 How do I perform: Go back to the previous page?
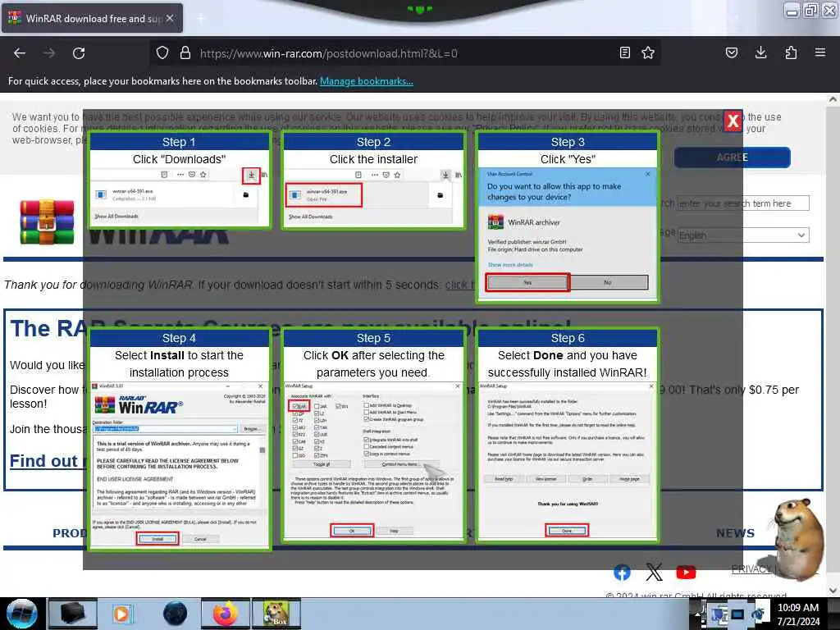click(x=20, y=53)
